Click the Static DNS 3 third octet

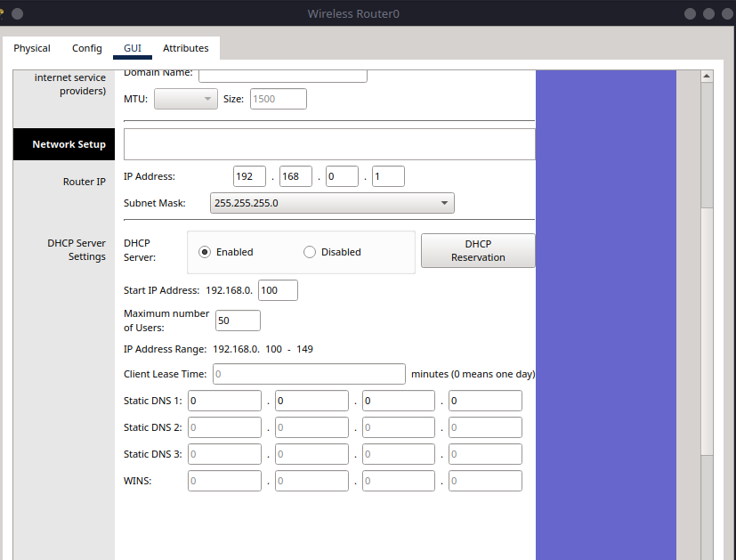pyautogui.click(x=399, y=454)
